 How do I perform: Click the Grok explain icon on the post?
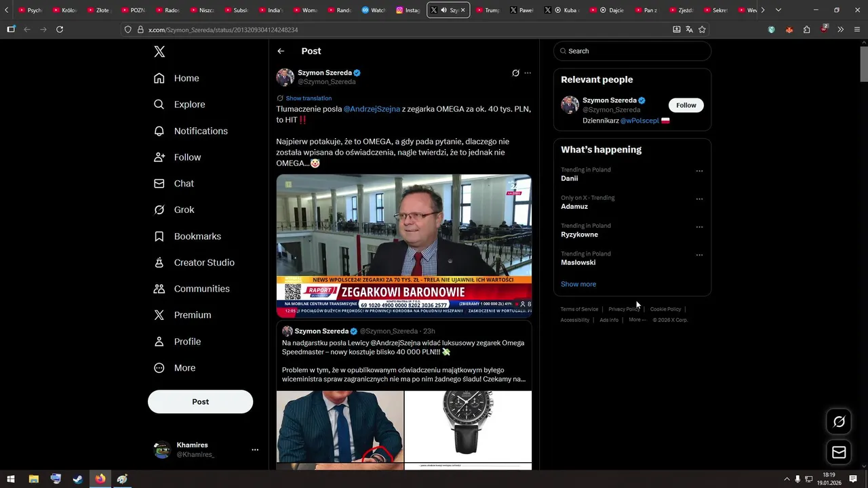click(x=515, y=73)
